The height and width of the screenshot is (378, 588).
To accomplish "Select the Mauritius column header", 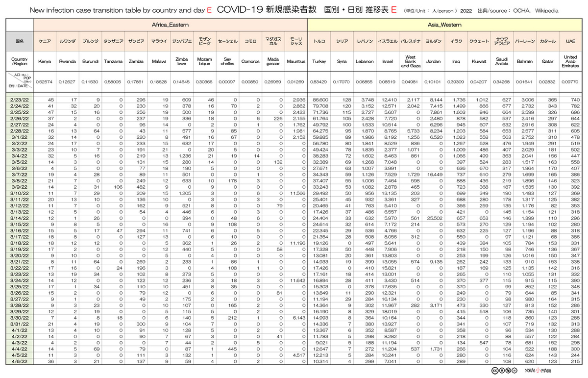I will (x=296, y=62).
